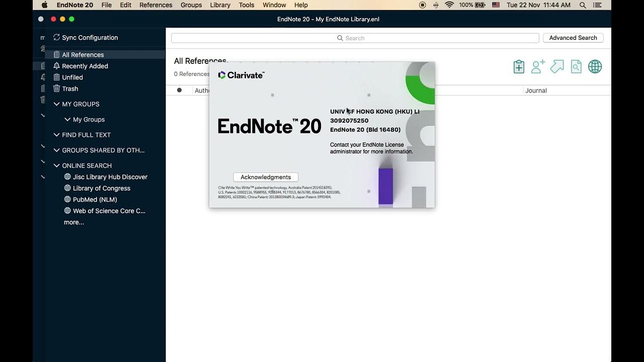Collapse the FIND FULL TEXT section
The image size is (644, 362).
(57, 135)
